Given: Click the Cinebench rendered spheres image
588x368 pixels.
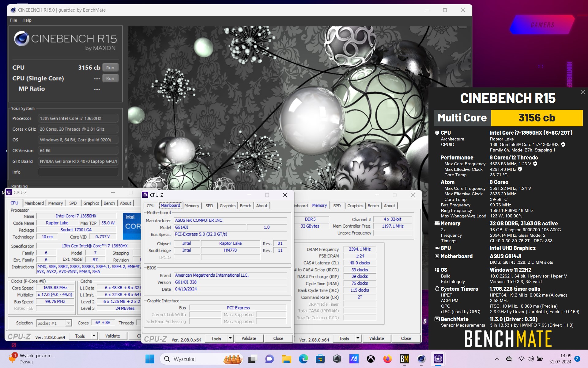Looking at the screenshot, I should 278,107.
